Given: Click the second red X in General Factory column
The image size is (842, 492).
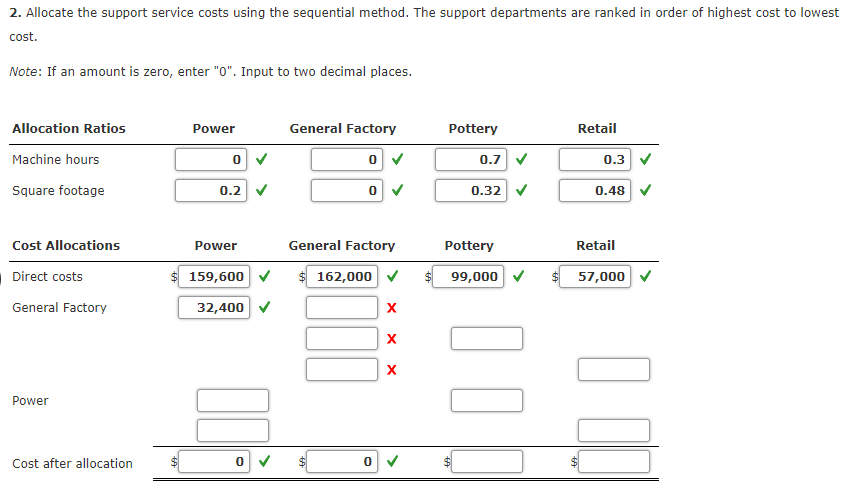Looking at the screenshot, I should 392,339.
